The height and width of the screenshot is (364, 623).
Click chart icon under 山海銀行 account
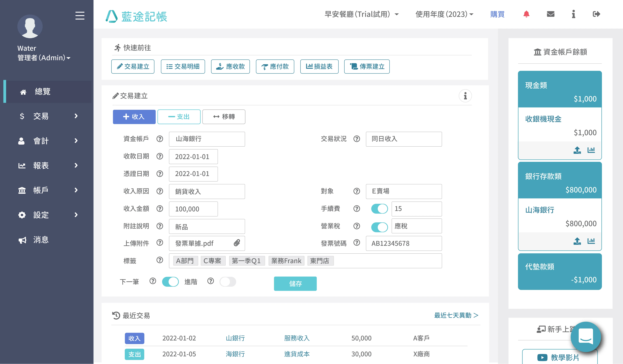(591, 241)
